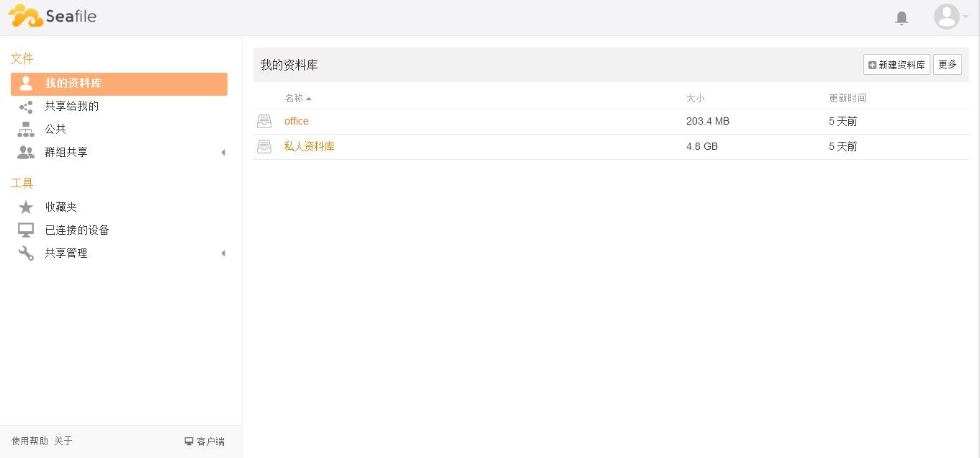Click the 更多 button
This screenshot has width=980, height=458.
pyautogui.click(x=948, y=65)
